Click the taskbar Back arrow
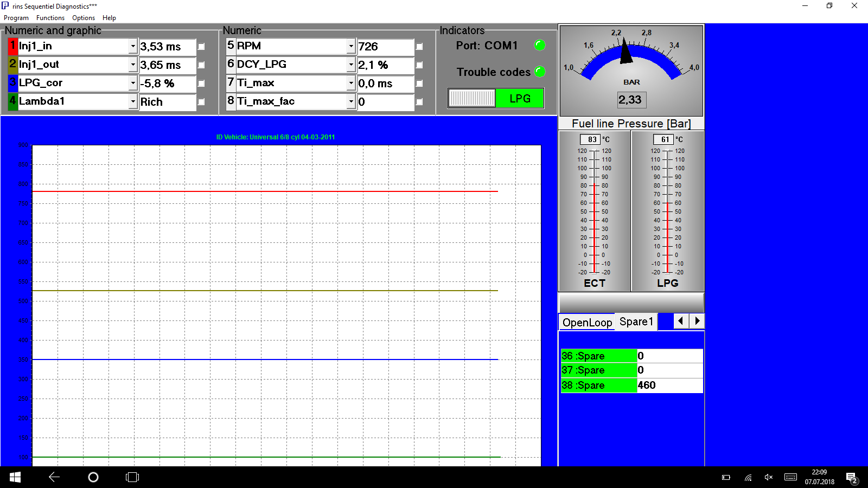868x488 pixels. 54,477
